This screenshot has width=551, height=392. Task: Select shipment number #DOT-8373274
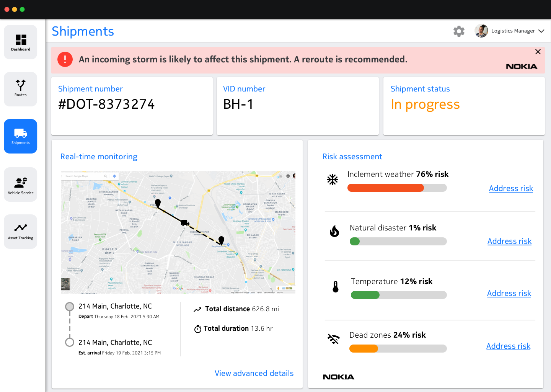point(106,104)
